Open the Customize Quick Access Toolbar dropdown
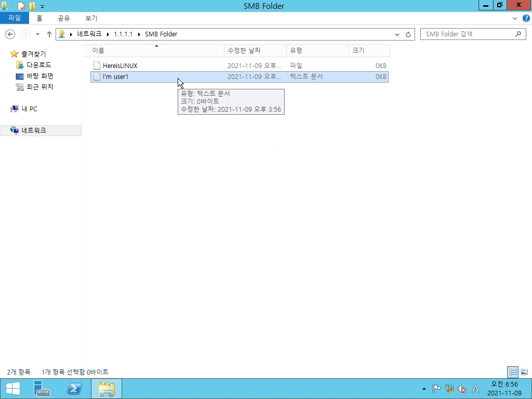 [x=42, y=6]
